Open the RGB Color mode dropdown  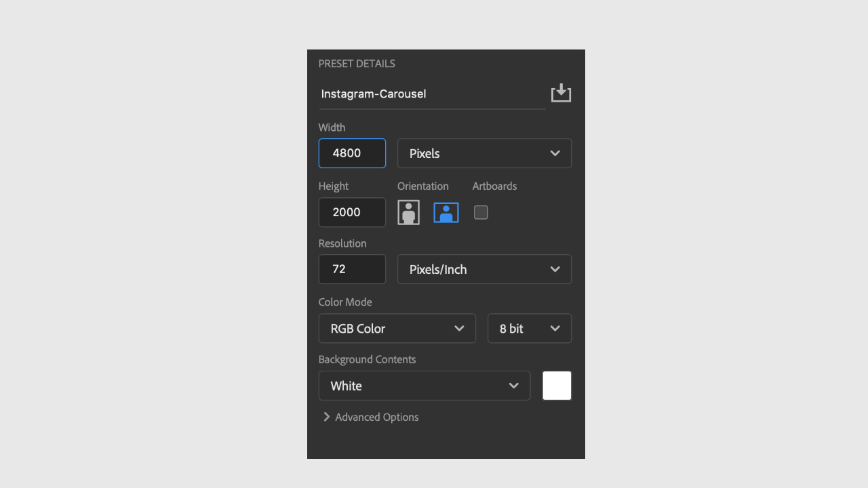coord(397,328)
